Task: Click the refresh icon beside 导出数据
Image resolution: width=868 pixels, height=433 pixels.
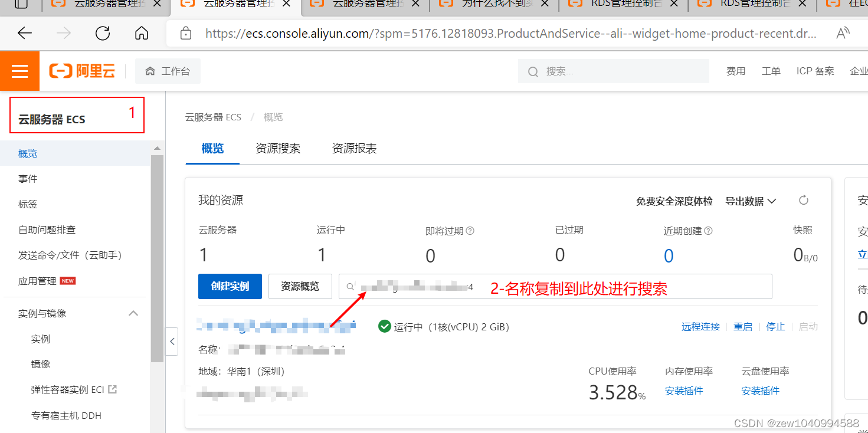Action: 803,201
